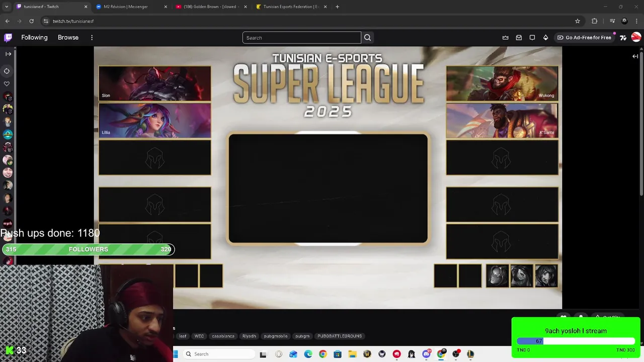Click the Sion champion pick card
The image size is (644, 362).
click(x=155, y=83)
